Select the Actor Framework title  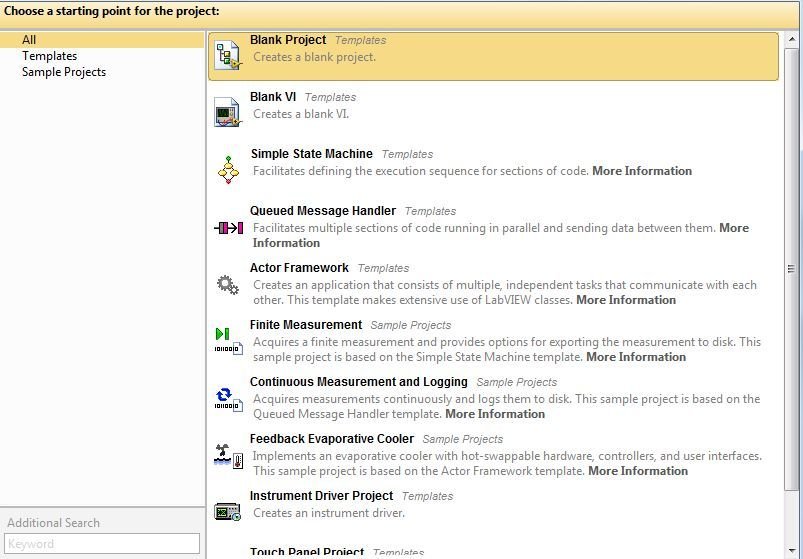[x=299, y=268]
